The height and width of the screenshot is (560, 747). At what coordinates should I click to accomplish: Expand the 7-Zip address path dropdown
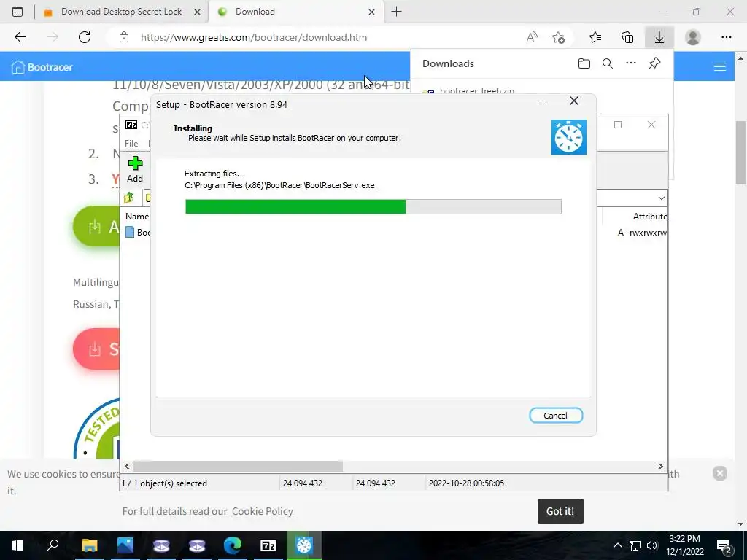pyautogui.click(x=661, y=198)
